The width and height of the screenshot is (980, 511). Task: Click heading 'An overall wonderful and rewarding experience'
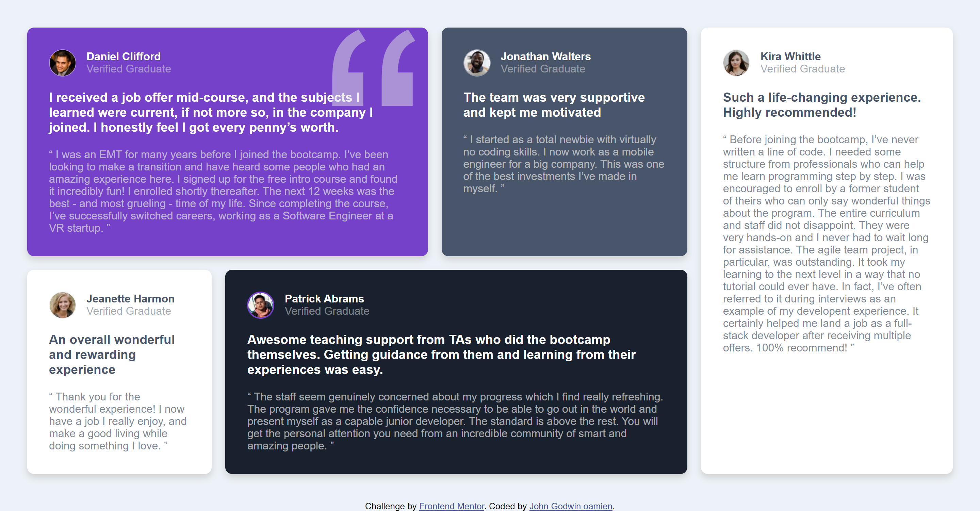(112, 355)
